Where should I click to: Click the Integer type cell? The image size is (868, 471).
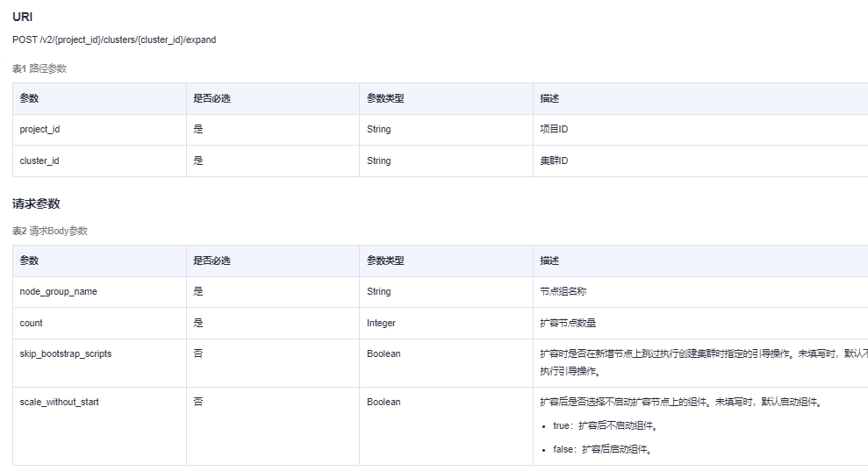(x=381, y=323)
